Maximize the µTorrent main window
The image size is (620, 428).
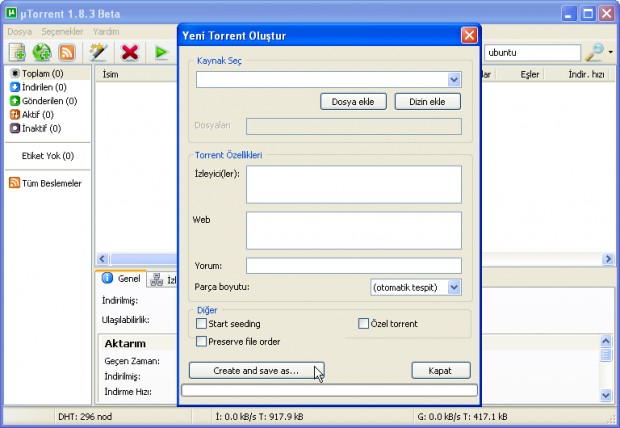pyautogui.click(x=588, y=14)
